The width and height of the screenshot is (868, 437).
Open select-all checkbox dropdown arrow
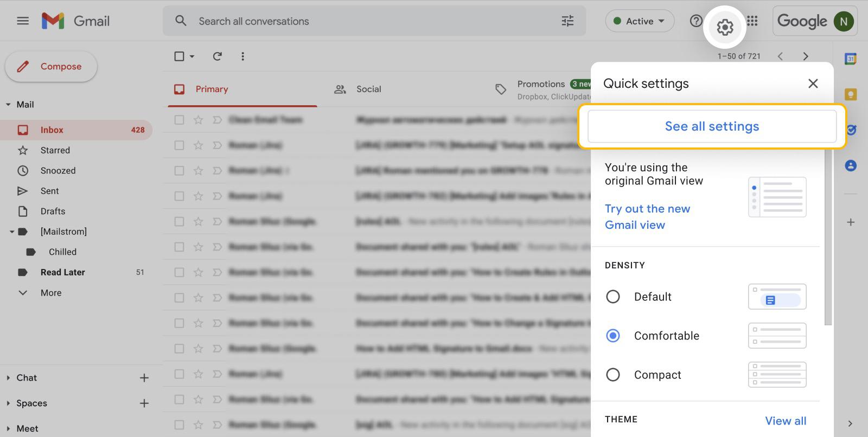click(192, 56)
